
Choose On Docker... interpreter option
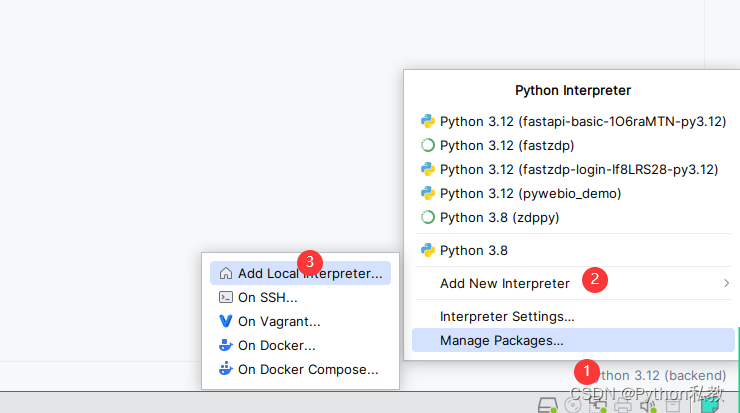pyautogui.click(x=300, y=346)
